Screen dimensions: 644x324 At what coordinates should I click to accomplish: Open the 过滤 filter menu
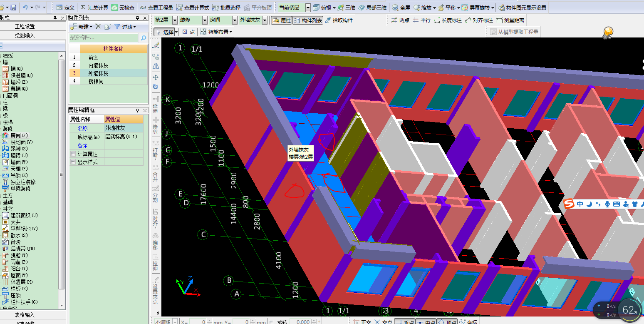coord(126,27)
